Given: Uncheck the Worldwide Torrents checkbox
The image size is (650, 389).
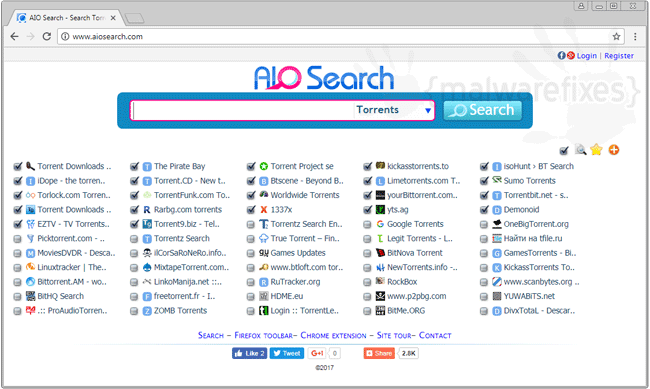Looking at the screenshot, I should [x=251, y=195].
